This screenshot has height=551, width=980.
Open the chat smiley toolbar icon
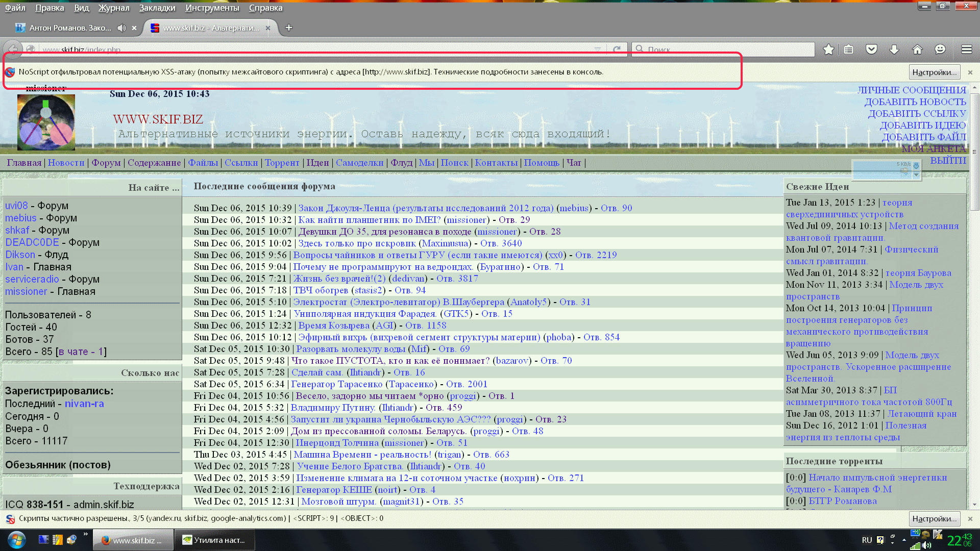[940, 49]
